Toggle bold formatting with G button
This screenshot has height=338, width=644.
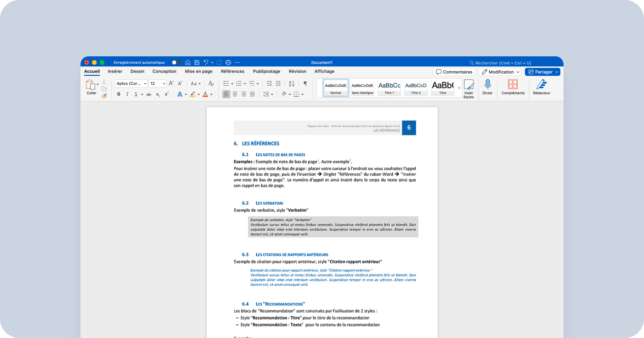pyautogui.click(x=119, y=94)
